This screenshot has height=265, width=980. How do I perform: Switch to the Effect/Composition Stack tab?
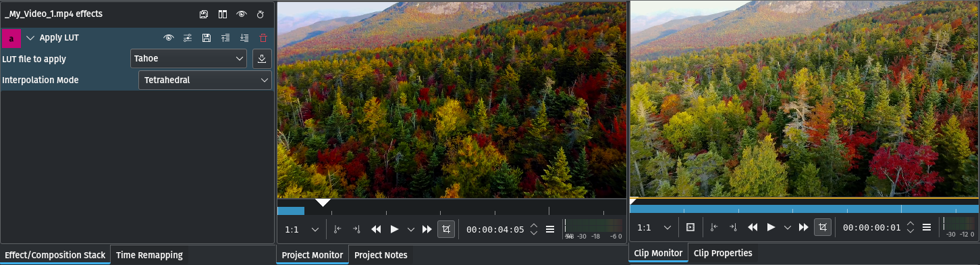55,255
